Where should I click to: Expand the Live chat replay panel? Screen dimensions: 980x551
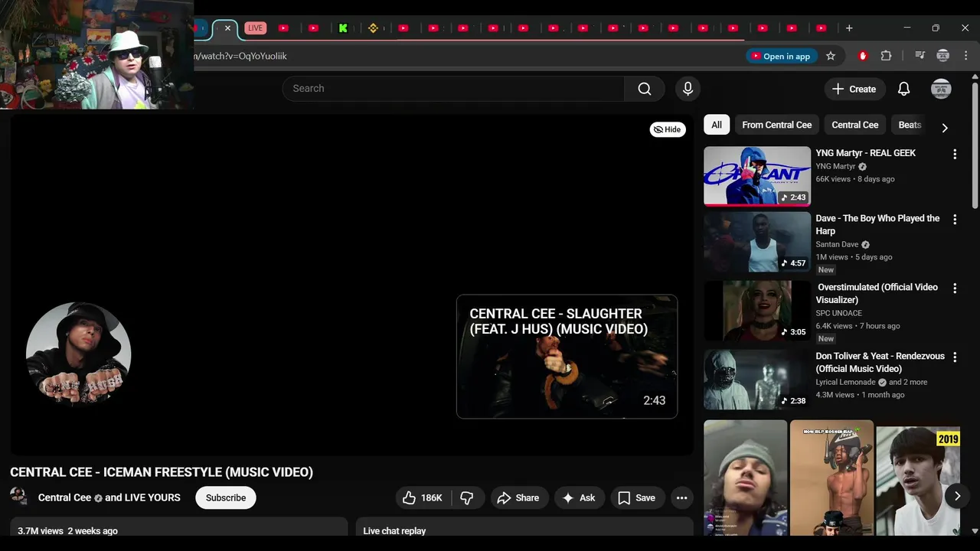(x=524, y=527)
